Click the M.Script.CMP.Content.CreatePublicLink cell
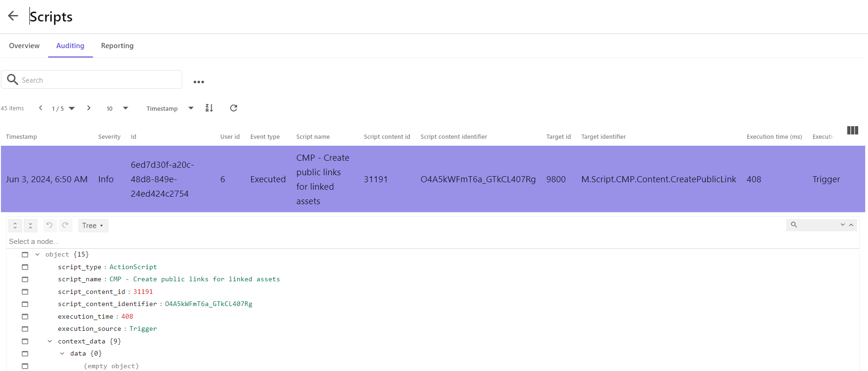The image size is (868, 371). [x=659, y=179]
